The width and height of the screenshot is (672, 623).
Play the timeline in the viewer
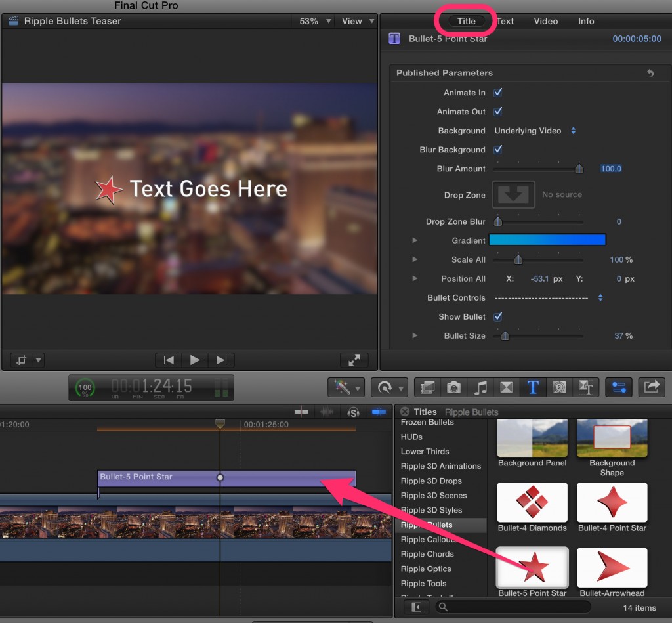pos(194,360)
